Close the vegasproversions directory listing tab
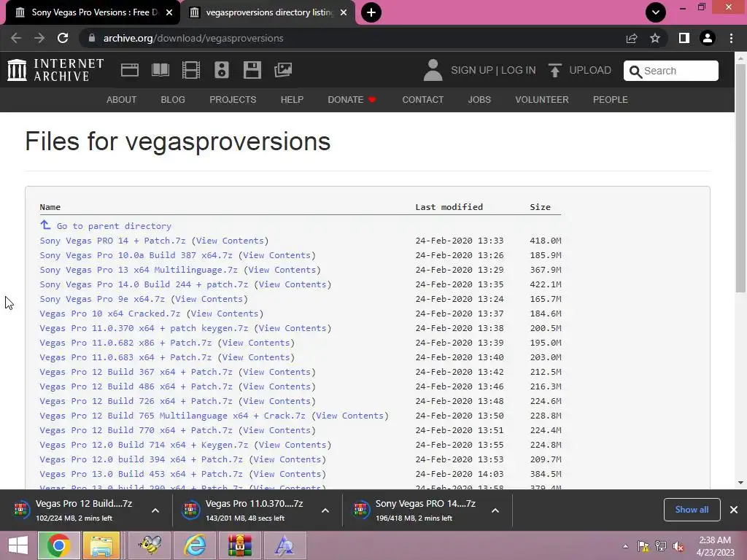Viewport: 747px width, 560px height. (x=344, y=12)
